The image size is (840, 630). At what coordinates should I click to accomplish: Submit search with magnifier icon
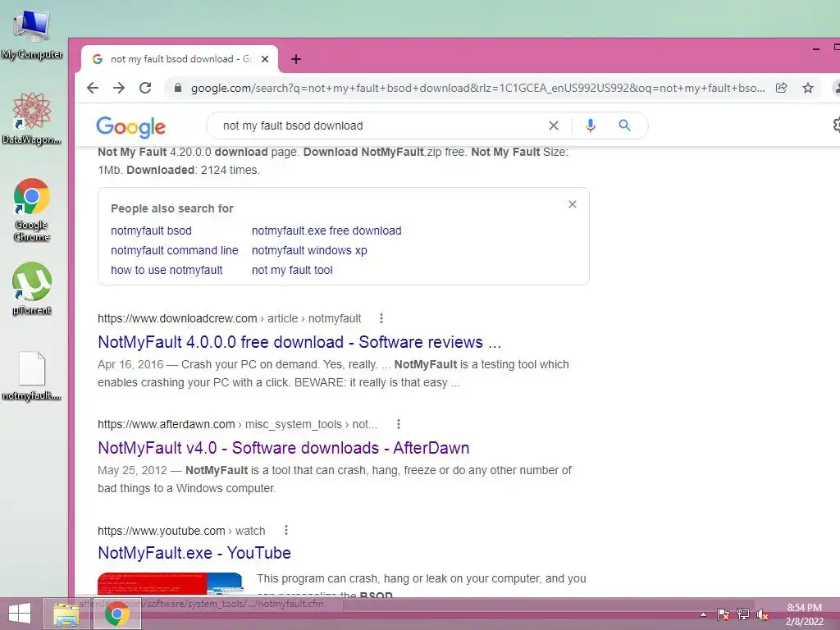tap(624, 126)
